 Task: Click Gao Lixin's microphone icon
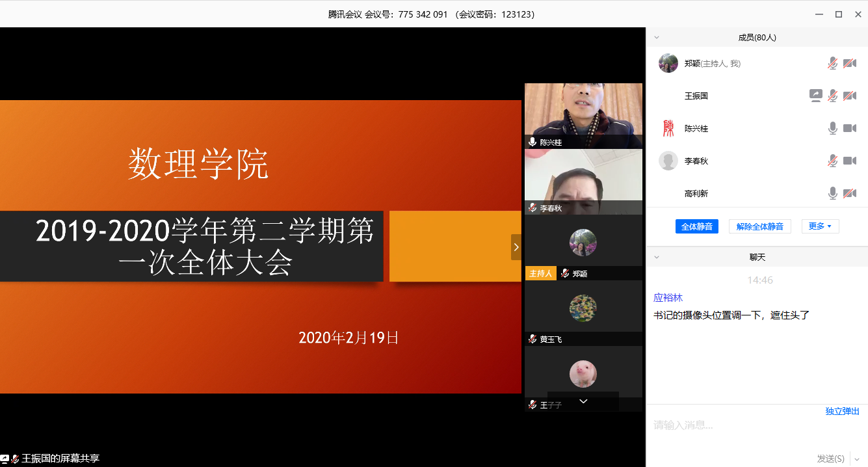[832, 193]
